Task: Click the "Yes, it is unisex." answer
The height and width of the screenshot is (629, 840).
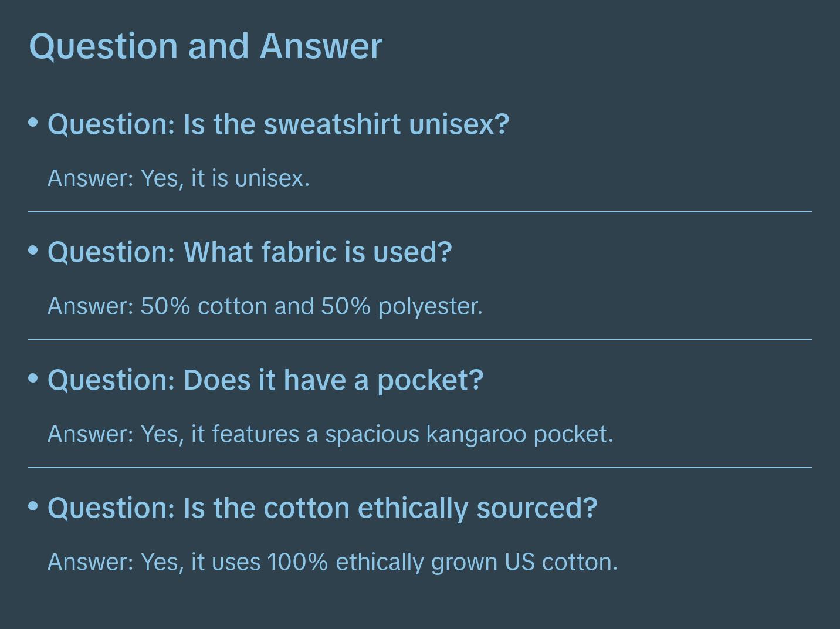Action: [x=178, y=178]
